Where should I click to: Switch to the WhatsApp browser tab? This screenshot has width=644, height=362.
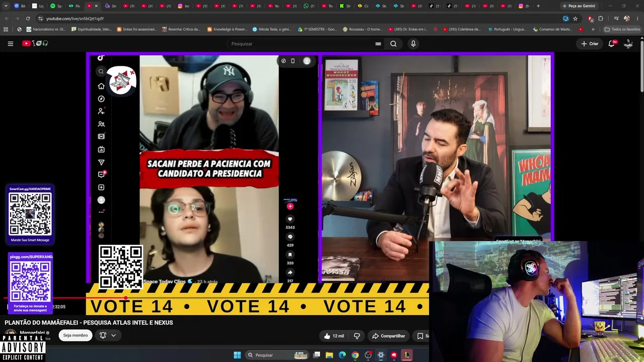point(309,6)
